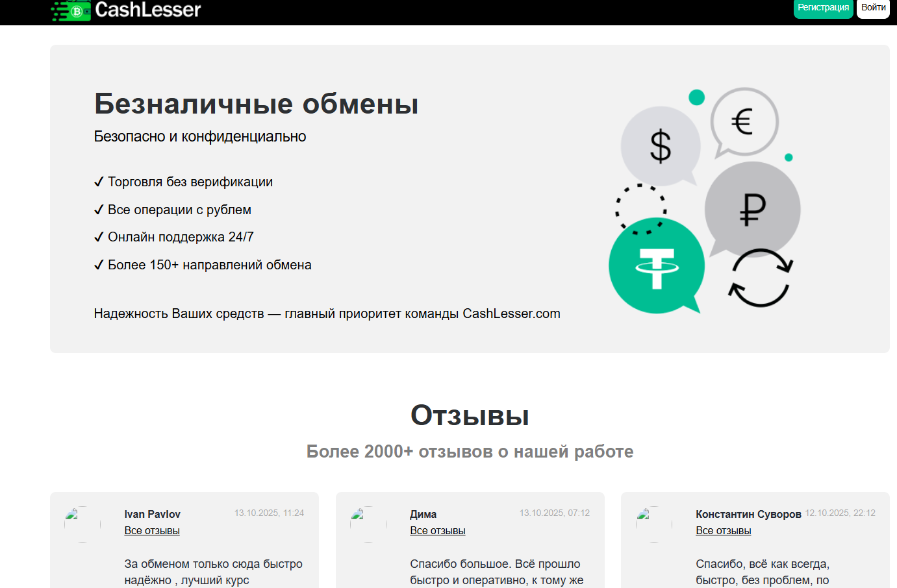Click the Безналичные обмены heading
The image size is (897, 588).
pos(257,104)
